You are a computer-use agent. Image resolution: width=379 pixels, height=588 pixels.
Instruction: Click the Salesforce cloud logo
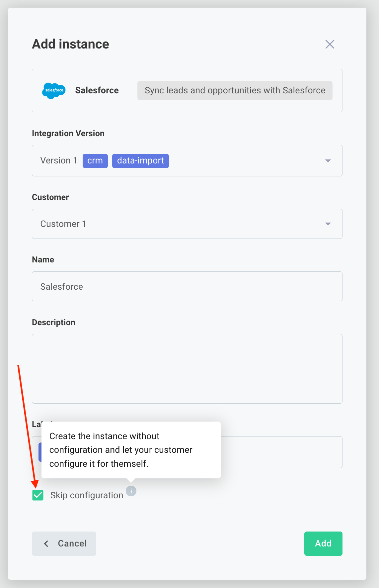54,91
